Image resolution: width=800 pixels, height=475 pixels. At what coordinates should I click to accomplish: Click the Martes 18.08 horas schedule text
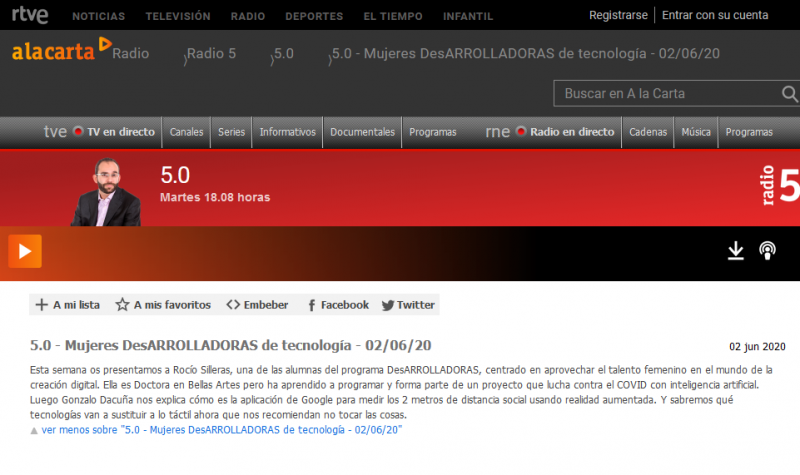[x=215, y=197]
